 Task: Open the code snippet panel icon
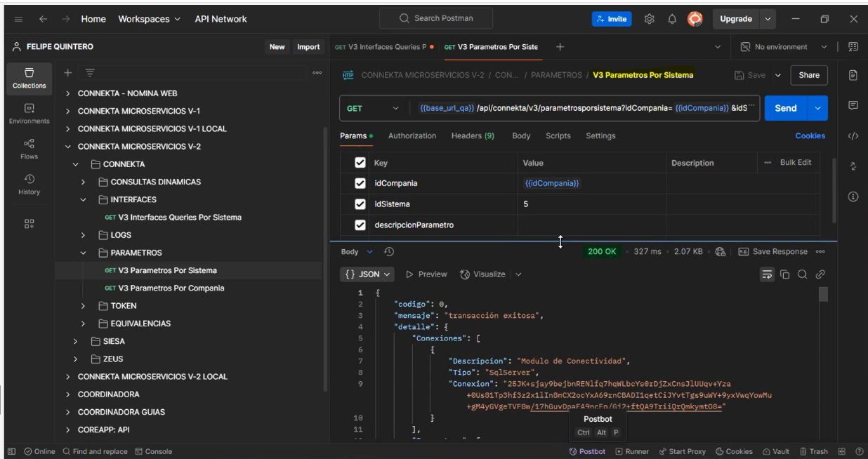[x=853, y=136]
